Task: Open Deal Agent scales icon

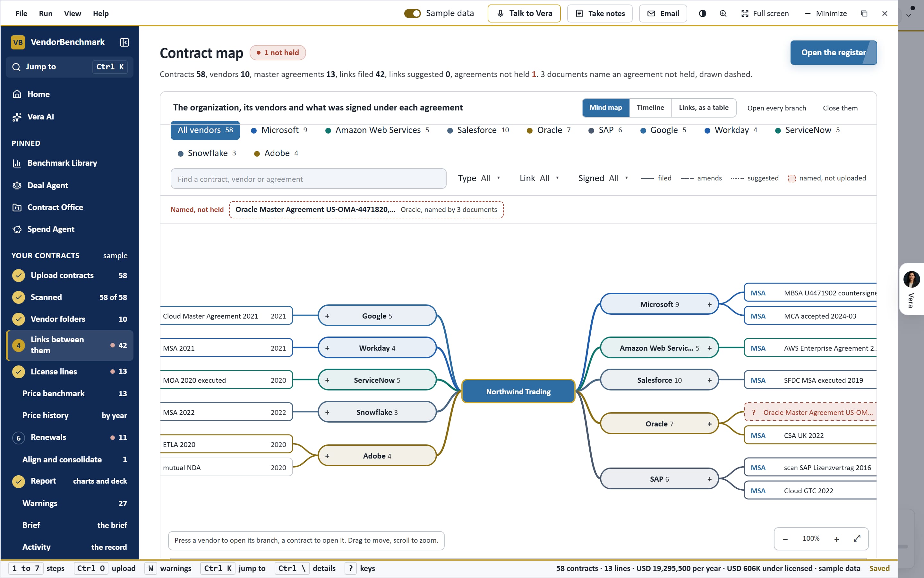Action: [17, 185]
